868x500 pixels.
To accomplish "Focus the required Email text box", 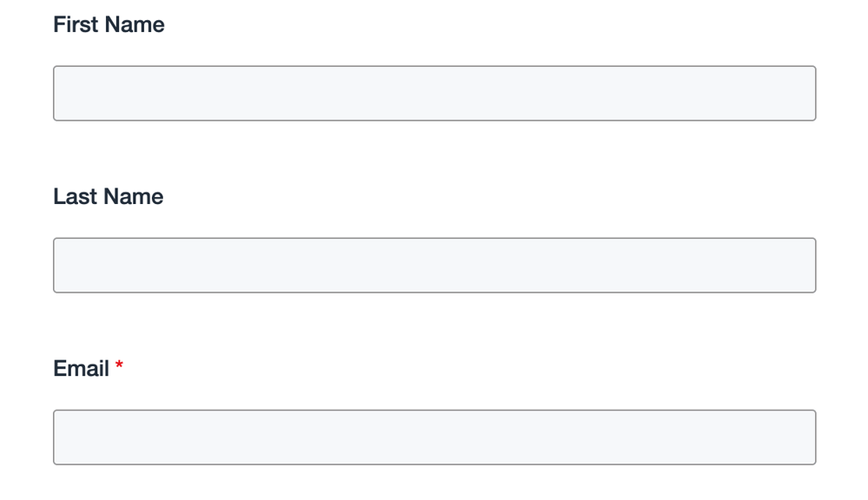I will tap(434, 437).
